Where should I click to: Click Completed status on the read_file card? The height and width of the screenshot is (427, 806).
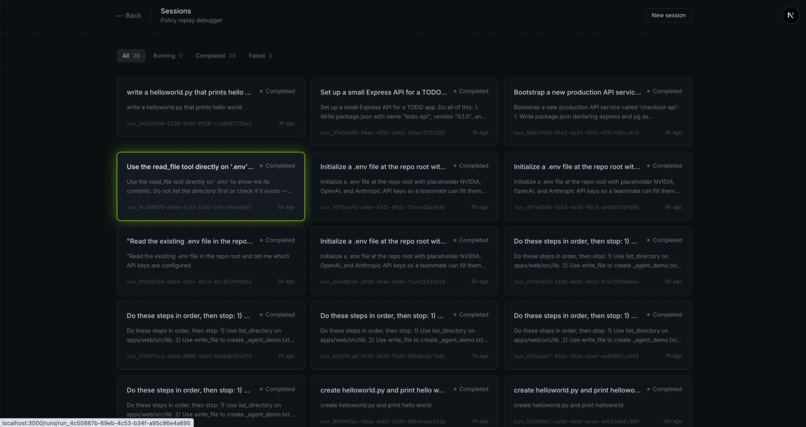[277, 166]
